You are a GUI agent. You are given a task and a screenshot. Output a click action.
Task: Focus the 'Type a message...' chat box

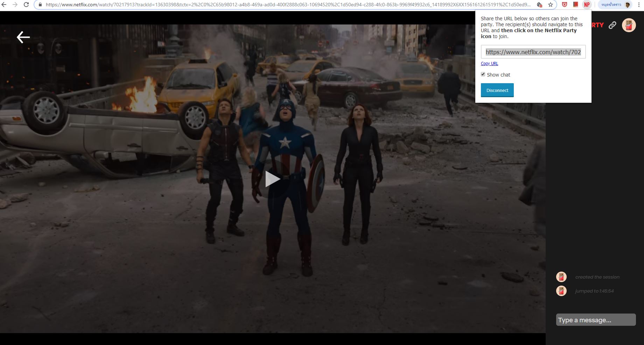[596, 320]
